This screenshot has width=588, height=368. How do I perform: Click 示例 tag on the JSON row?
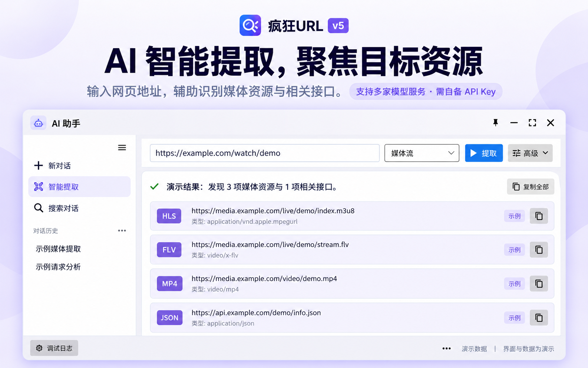coord(515,318)
